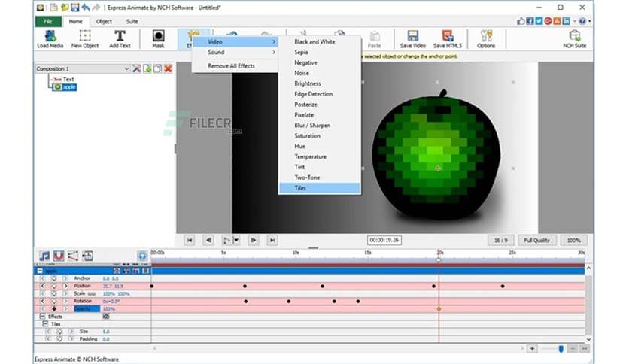Select the Add Text tool
This screenshot has height=364, width=629.
(120, 39)
